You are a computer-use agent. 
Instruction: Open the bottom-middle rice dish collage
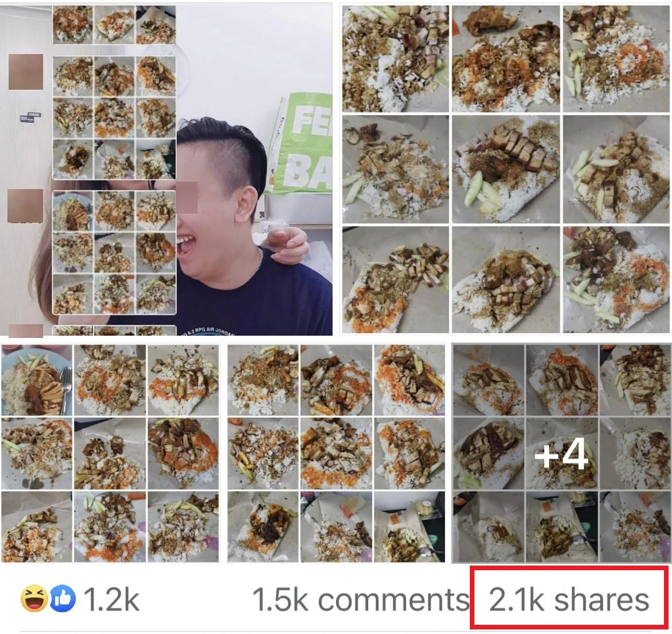click(337, 454)
